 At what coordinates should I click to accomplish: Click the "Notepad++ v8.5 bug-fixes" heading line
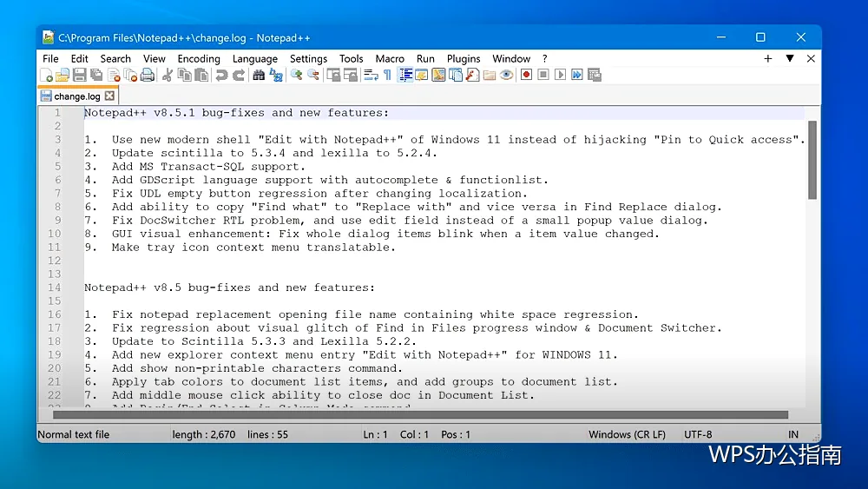[230, 287]
